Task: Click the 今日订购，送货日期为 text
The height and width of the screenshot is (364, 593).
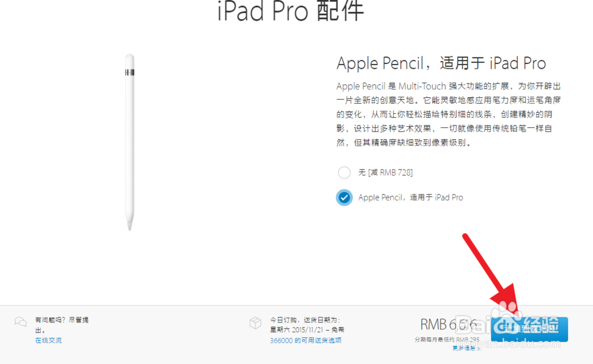Action: 305,320
